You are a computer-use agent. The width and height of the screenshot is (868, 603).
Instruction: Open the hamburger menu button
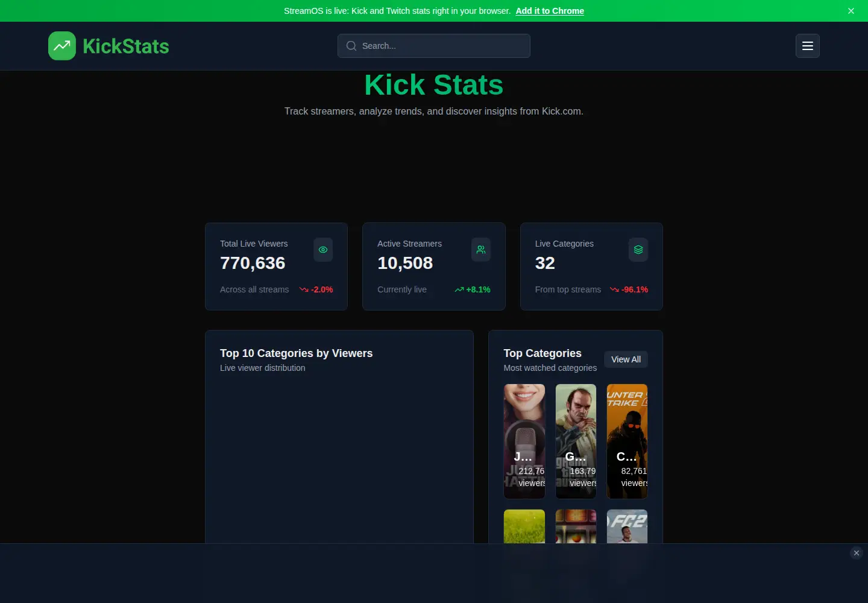(x=808, y=46)
